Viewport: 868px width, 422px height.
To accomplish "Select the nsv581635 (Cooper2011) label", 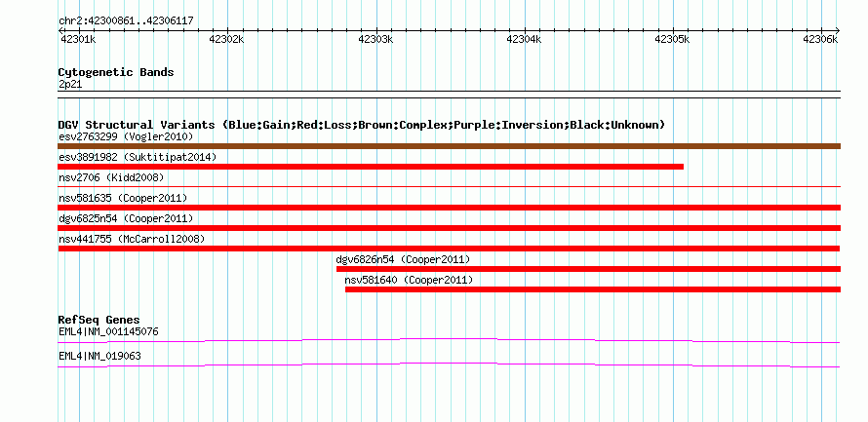I will [123, 198].
